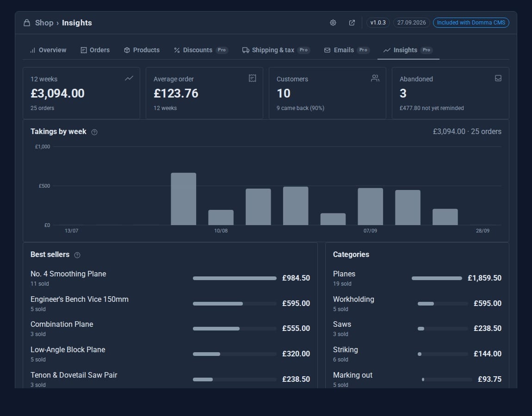Image resolution: width=532 pixels, height=416 pixels.
Task: Click the £123.76 average order value
Action: (x=176, y=93)
